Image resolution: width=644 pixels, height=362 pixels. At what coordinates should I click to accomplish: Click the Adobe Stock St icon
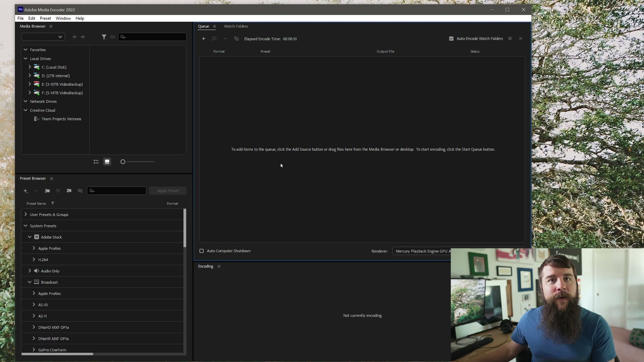[x=37, y=237]
